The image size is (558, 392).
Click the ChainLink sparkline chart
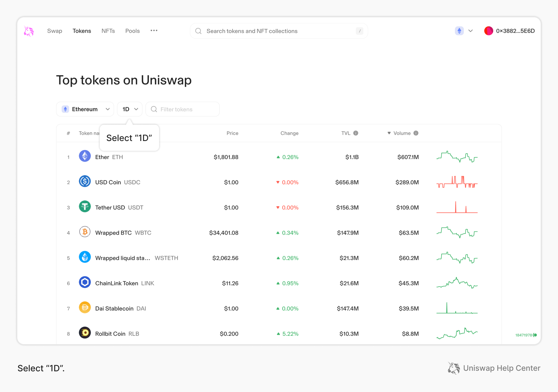click(x=457, y=283)
